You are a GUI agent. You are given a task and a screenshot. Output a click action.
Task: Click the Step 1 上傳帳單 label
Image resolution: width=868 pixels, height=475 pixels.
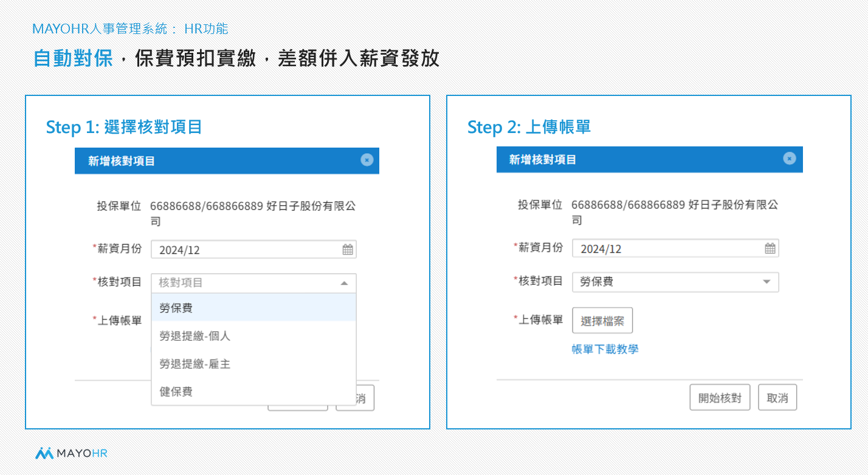117,320
